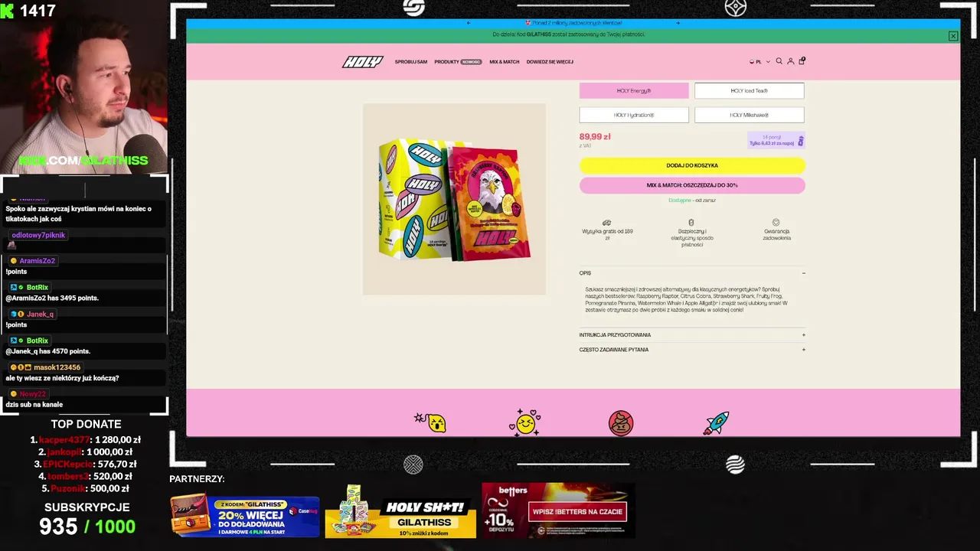Open SPROBUJ SAM menu item
Screen dimensions: 980x551
[x=411, y=62]
